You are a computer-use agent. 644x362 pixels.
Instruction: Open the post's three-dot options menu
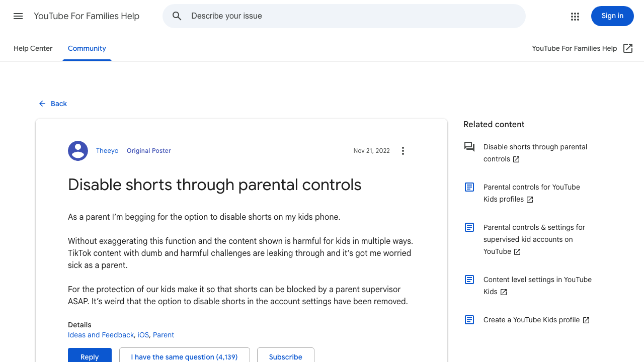pyautogui.click(x=403, y=150)
